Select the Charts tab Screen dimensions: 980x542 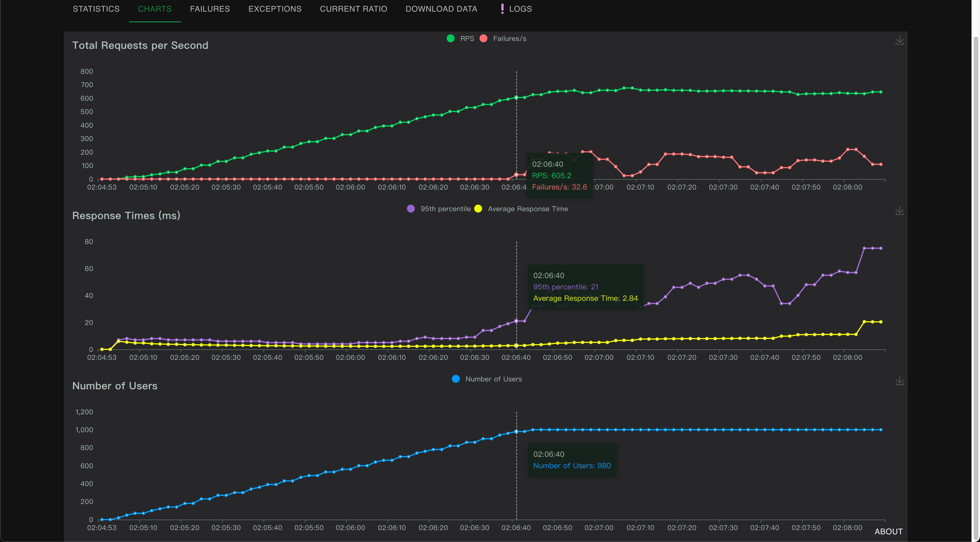[155, 9]
